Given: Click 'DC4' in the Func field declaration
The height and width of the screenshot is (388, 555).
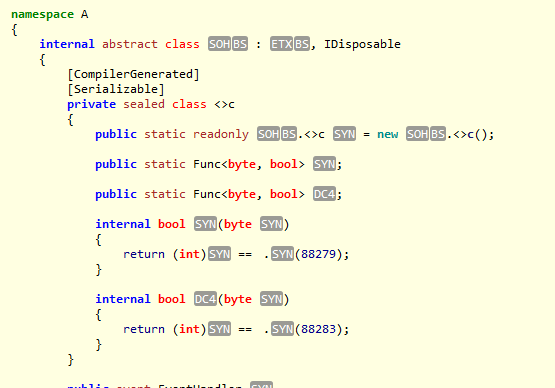Looking at the screenshot, I should (324, 194).
